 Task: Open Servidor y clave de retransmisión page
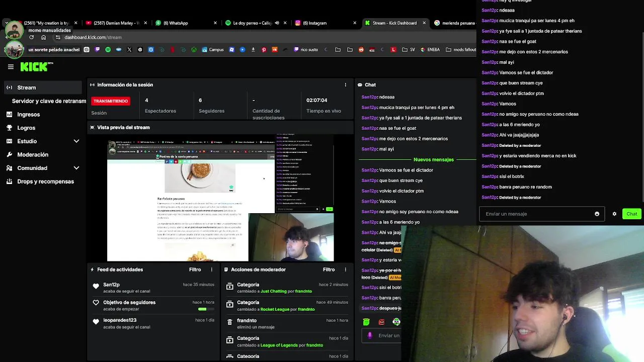coord(49,101)
